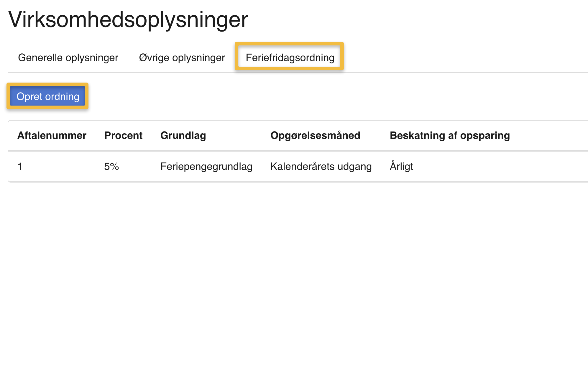Switch to the Generelle oplysninger tab
The image size is (588, 371).
pos(68,58)
